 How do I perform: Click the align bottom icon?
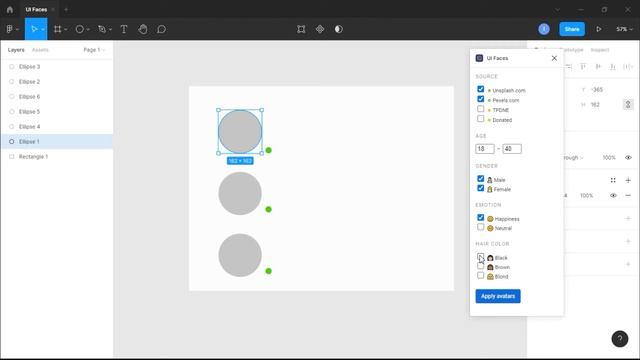tap(613, 67)
